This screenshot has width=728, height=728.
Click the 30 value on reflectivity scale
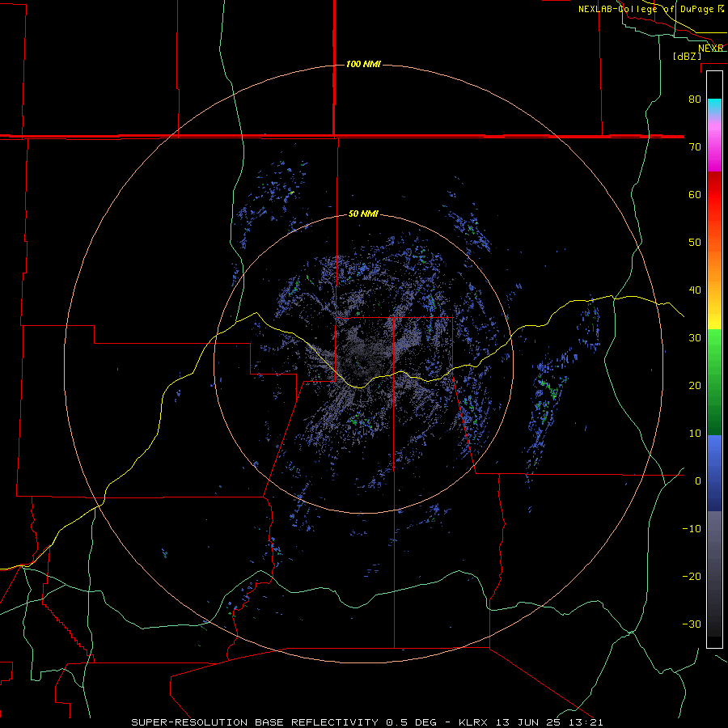pos(695,337)
